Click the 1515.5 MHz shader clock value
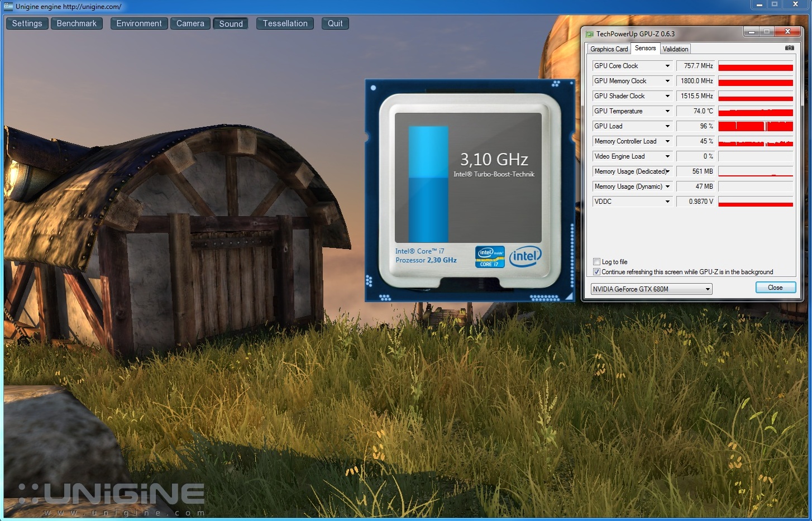 (695, 96)
